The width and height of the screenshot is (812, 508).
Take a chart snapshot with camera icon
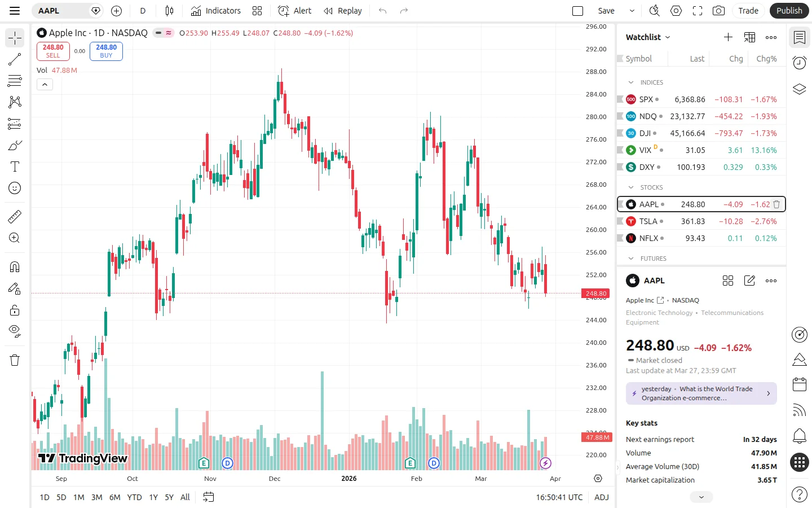(x=718, y=11)
